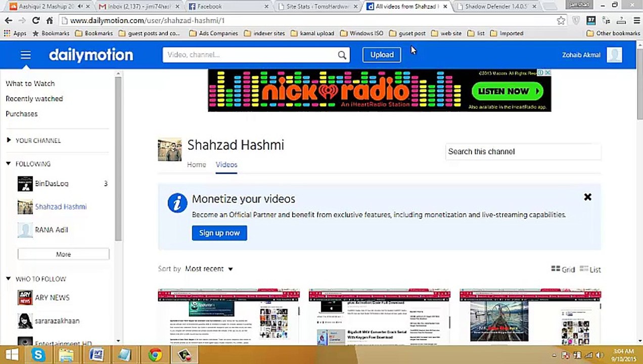
Task: Click the browser address bar
Action: (x=307, y=21)
